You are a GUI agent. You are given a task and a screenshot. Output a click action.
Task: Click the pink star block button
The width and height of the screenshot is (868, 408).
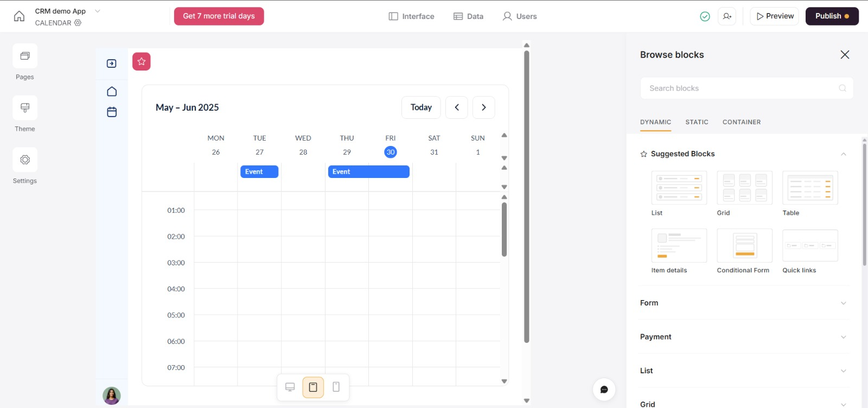tap(142, 61)
